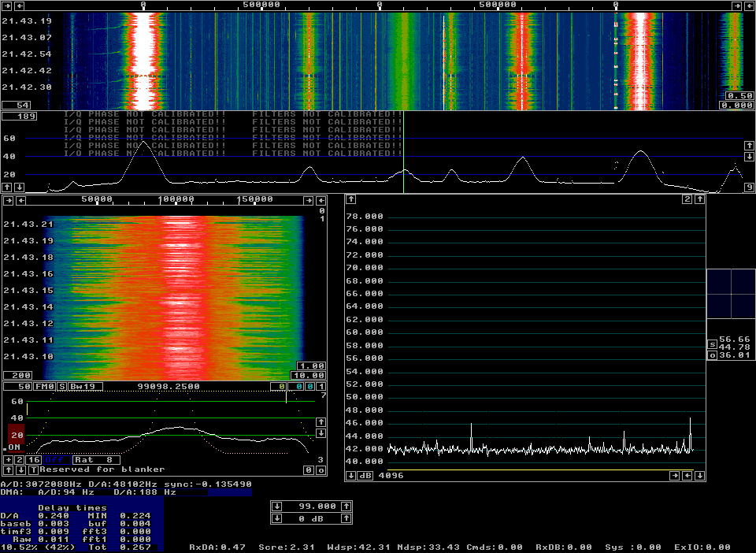
Task: Click the down arrow left of the T button
Action: point(20,469)
